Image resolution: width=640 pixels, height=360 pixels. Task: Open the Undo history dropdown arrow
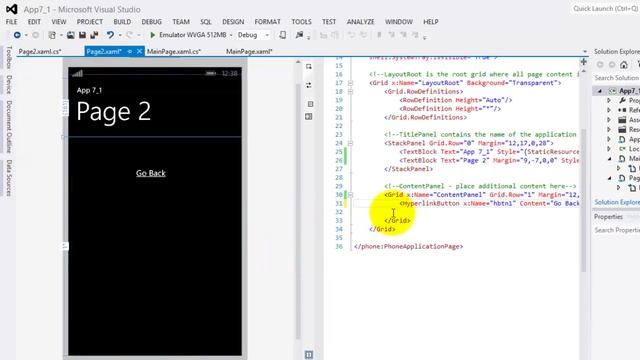point(120,35)
